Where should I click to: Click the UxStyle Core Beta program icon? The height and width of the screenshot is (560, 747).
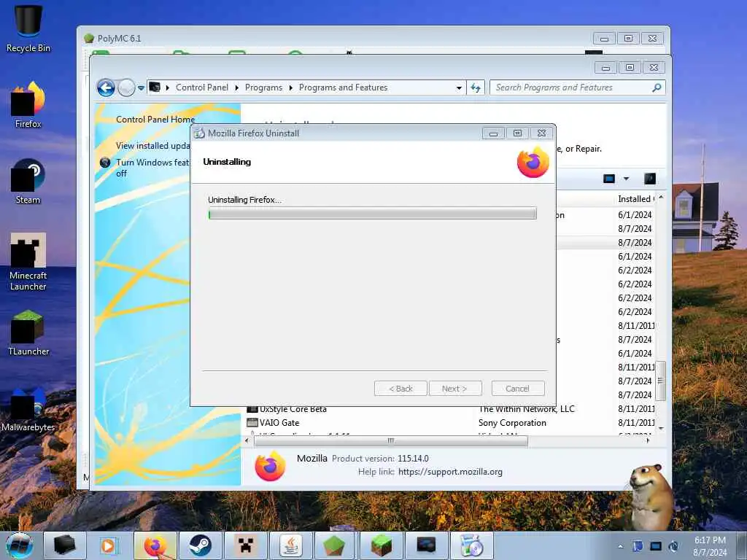coord(252,409)
